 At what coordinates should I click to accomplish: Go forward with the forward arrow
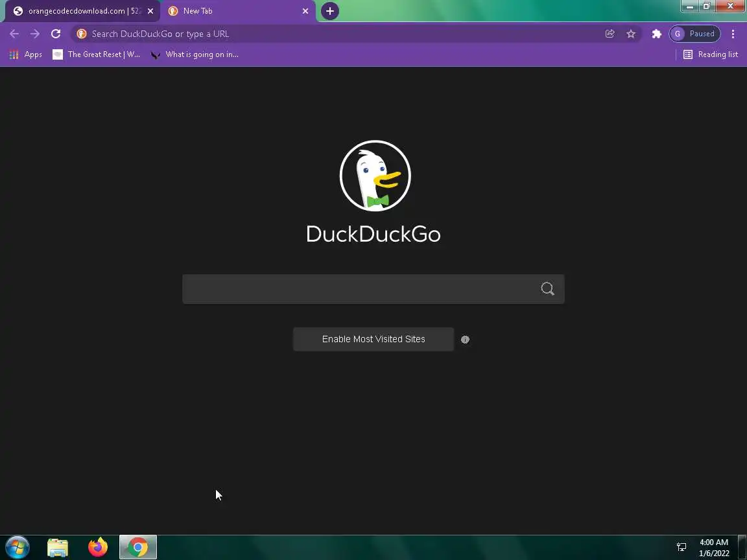[35, 34]
